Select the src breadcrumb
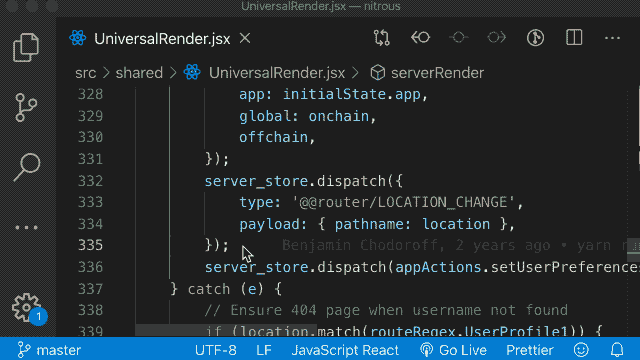Viewport: 640px width, 360px height. pos(85,73)
